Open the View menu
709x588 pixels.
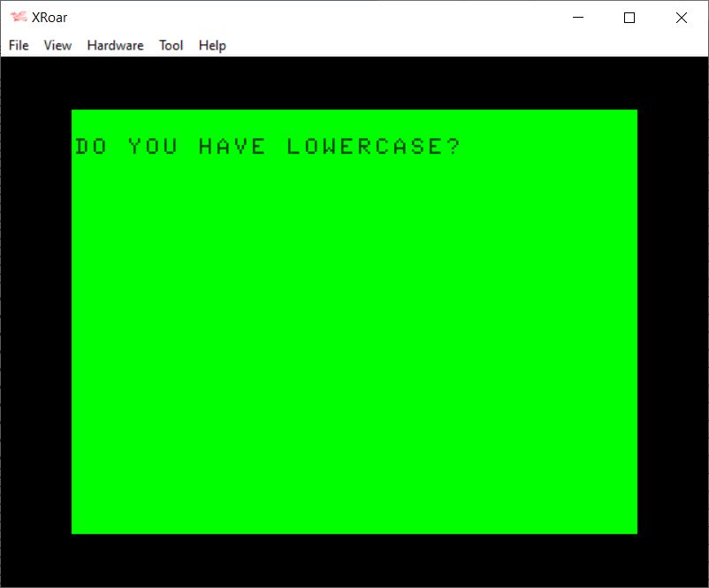[x=57, y=45]
